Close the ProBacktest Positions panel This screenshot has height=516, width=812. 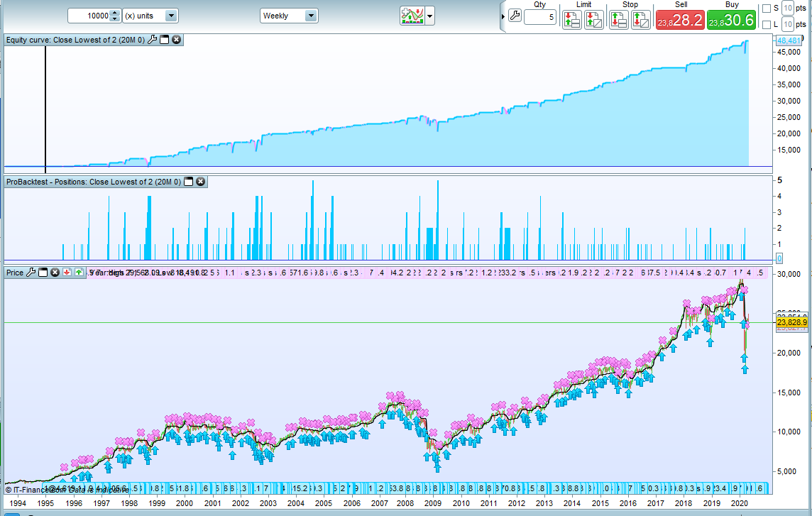pos(201,182)
